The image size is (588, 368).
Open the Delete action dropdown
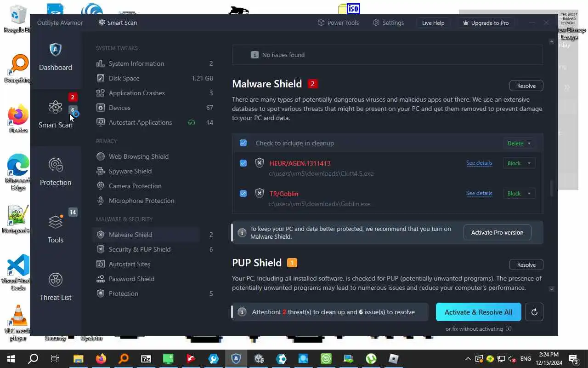click(x=519, y=143)
